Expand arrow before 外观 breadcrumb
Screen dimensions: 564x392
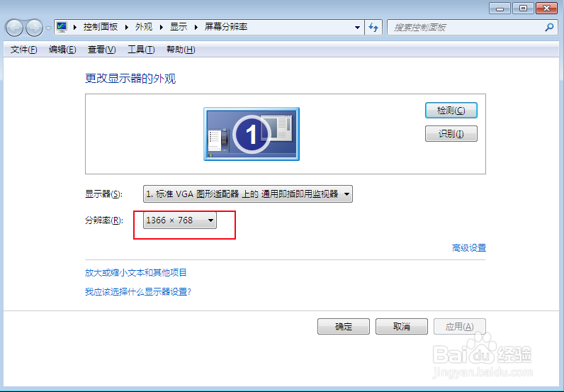(x=127, y=28)
